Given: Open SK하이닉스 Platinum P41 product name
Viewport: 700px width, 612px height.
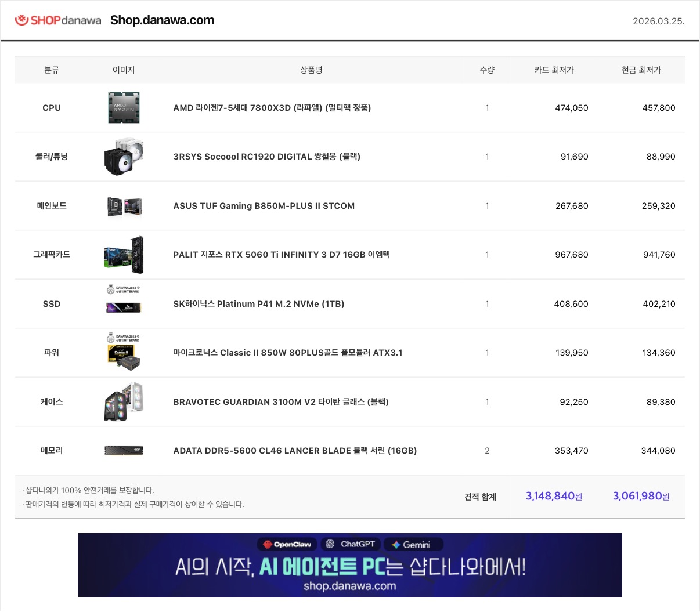Looking at the screenshot, I should (x=259, y=304).
